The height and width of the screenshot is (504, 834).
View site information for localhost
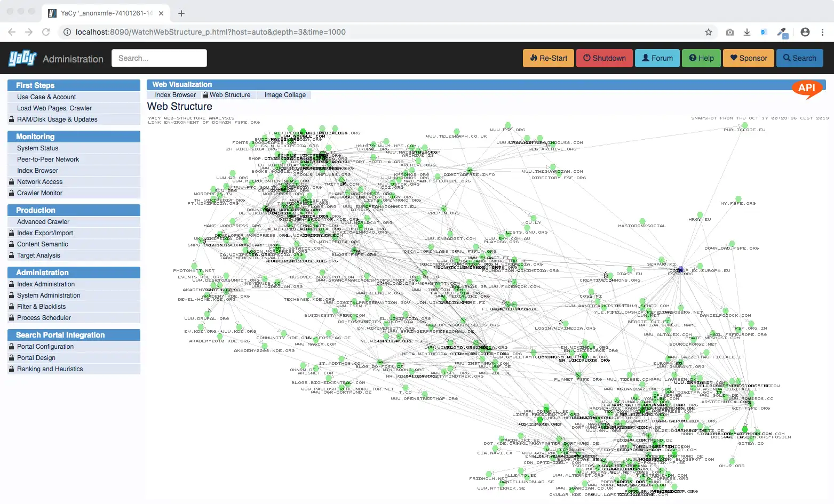[67, 32]
